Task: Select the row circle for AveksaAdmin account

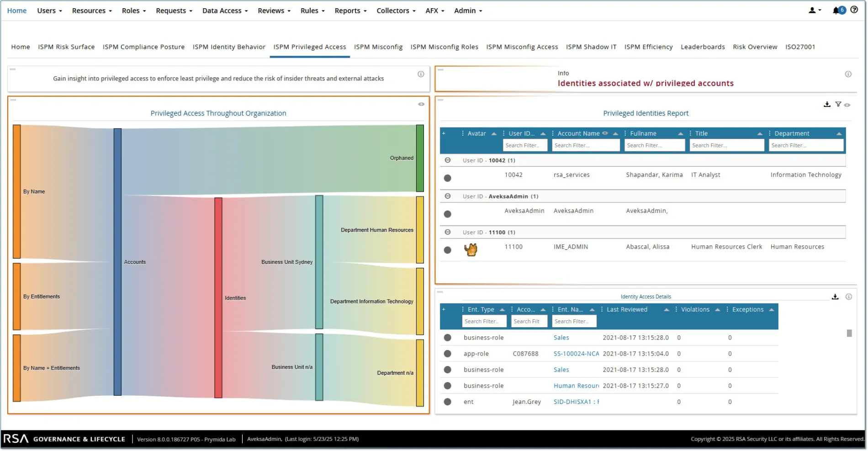Action: coord(448,214)
